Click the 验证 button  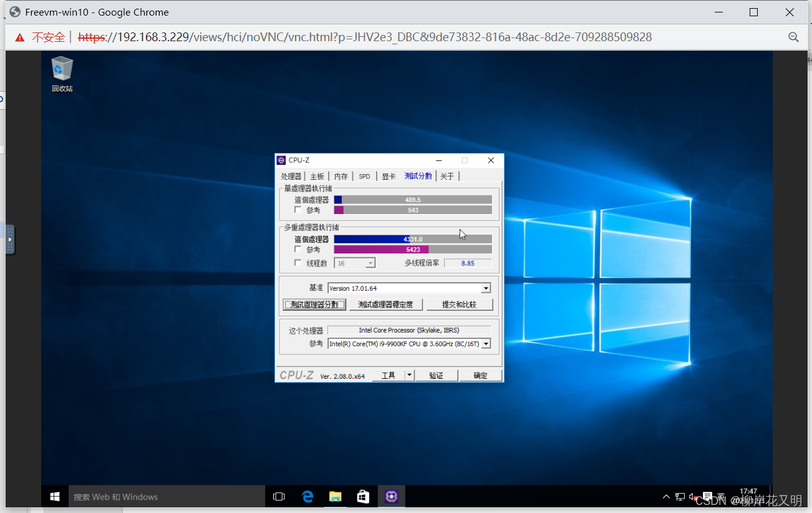coord(437,375)
